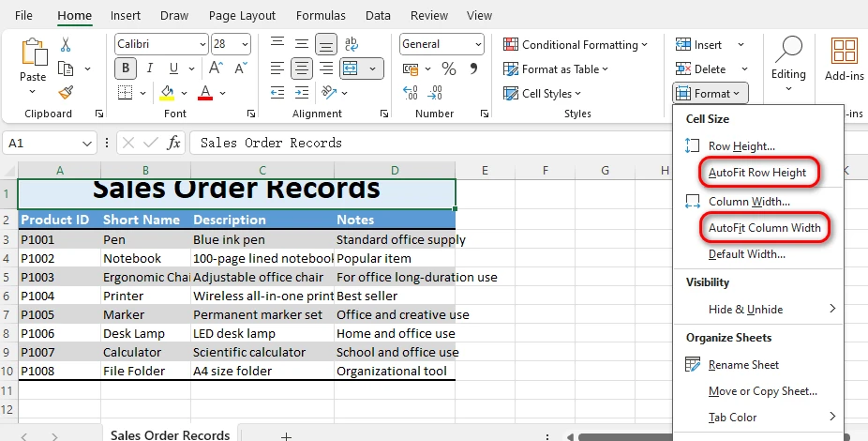Viewport: 868px width, 441px height.
Task: Open Hide & Unhide submenu
Action: pos(758,309)
